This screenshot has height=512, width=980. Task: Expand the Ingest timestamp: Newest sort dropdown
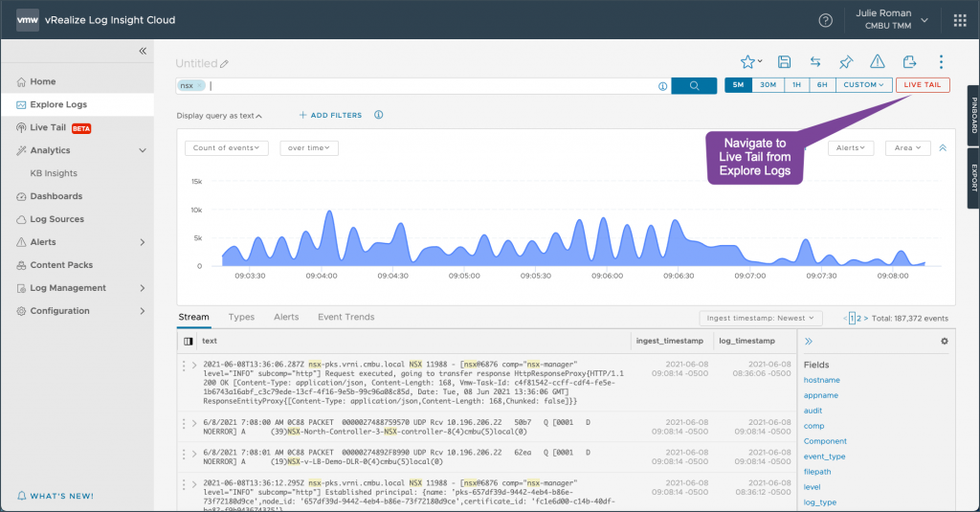761,318
